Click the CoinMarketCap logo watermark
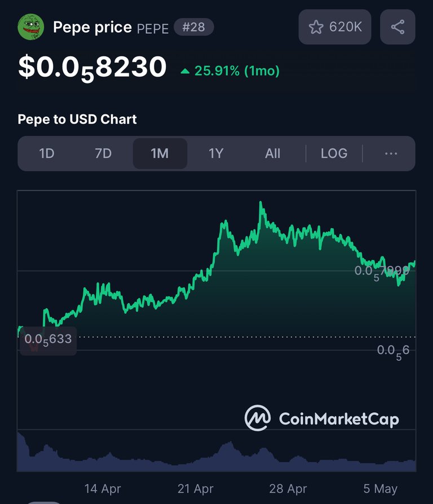Viewport: 433px width, 504px height. coord(321,418)
